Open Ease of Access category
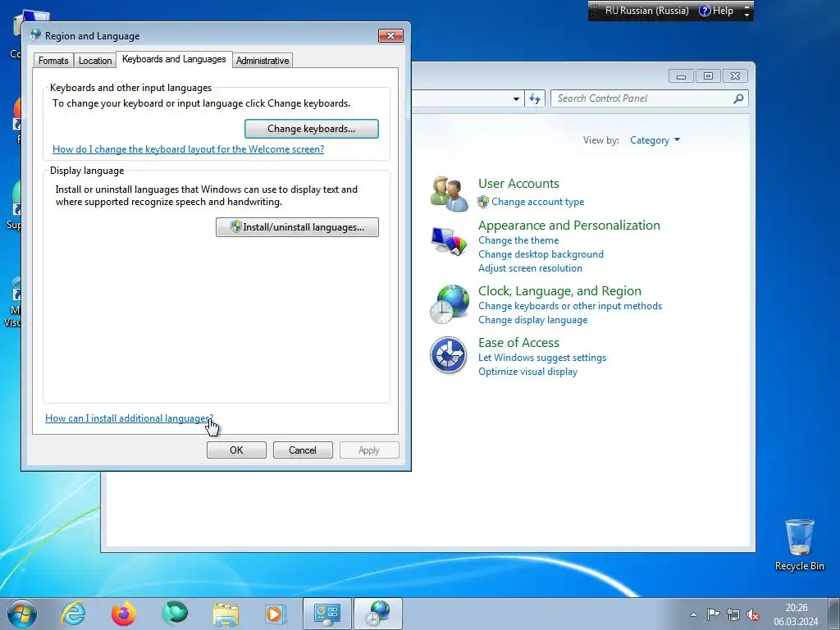 click(x=518, y=342)
